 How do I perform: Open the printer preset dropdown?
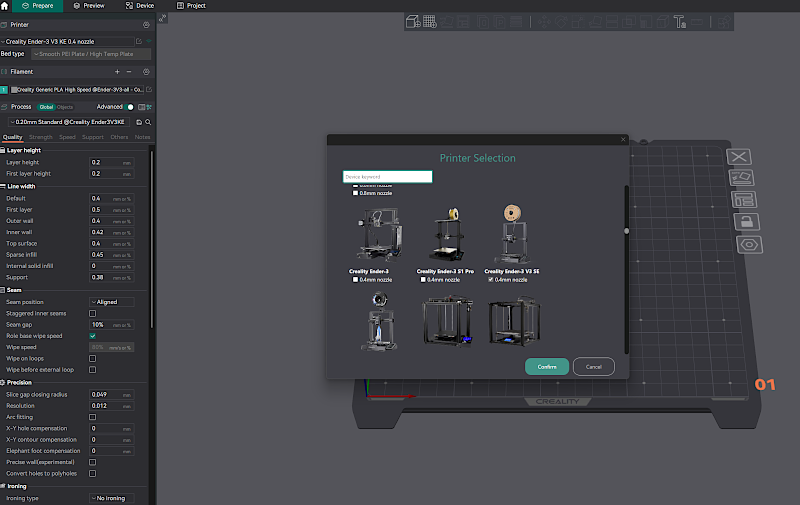pos(67,42)
